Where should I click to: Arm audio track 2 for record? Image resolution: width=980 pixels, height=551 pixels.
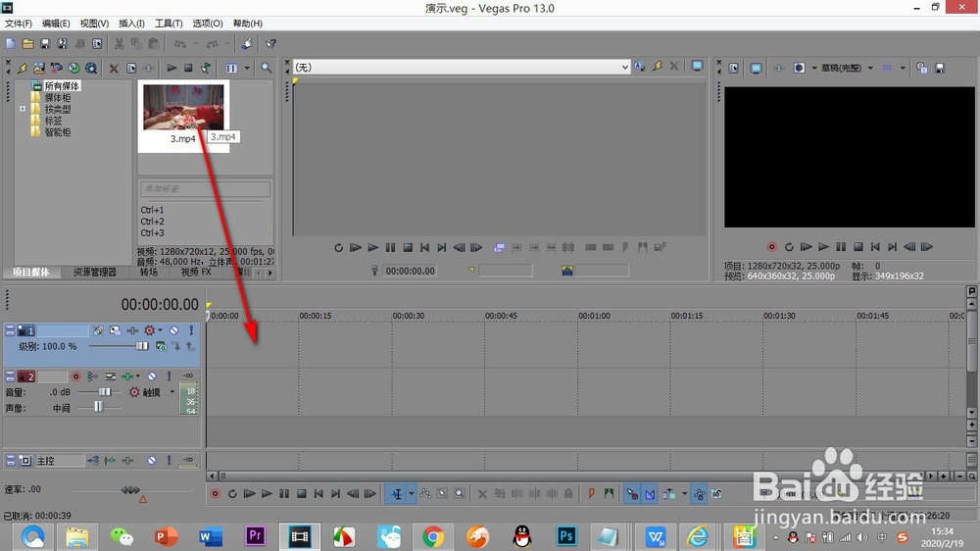coord(75,376)
